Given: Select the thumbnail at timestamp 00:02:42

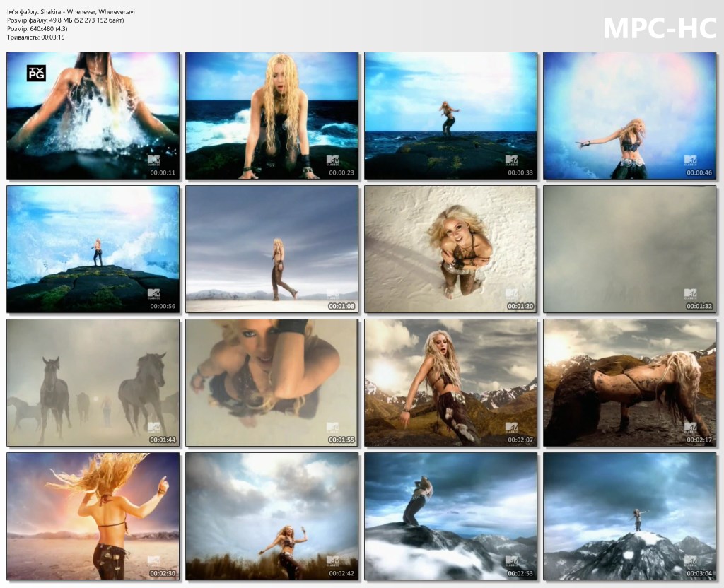Looking at the screenshot, I should (271, 516).
